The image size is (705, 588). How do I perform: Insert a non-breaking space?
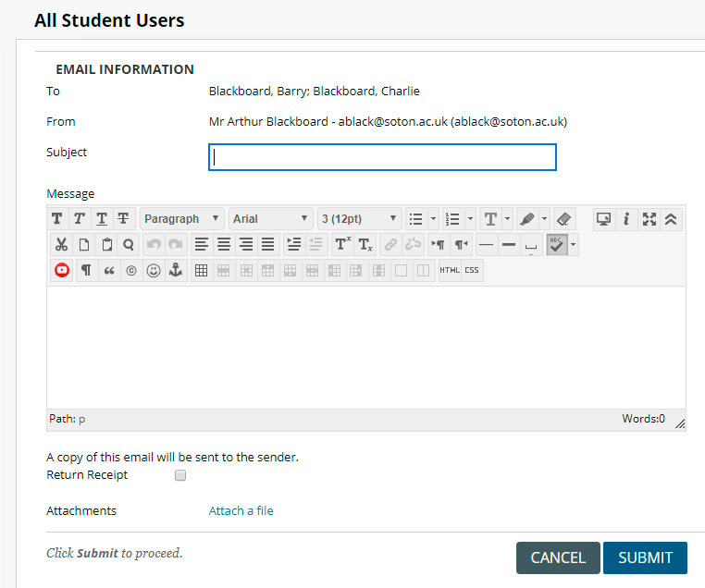click(x=531, y=244)
